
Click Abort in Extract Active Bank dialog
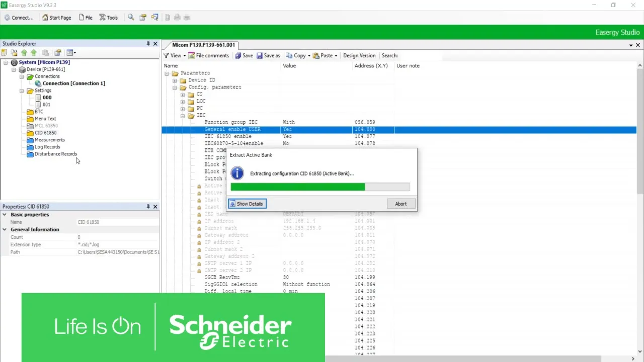pos(401,204)
